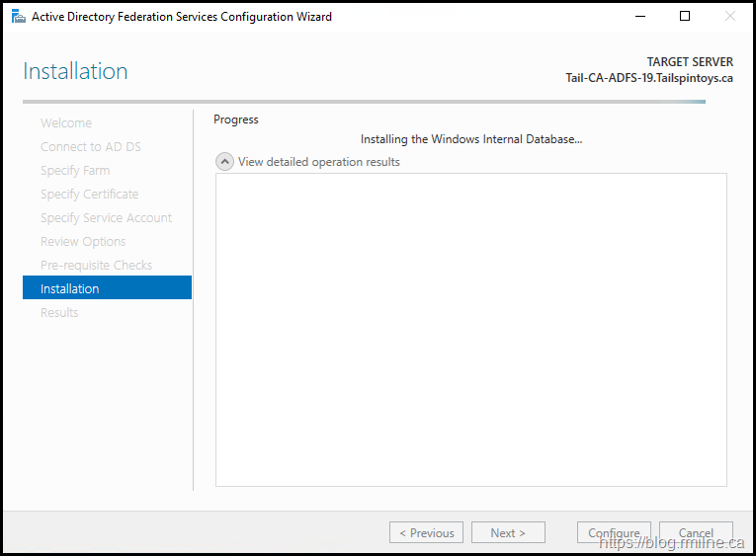756x556 pixels.
Task: Select the Pre-requisite Checks step
Action: tap(96, 266)
